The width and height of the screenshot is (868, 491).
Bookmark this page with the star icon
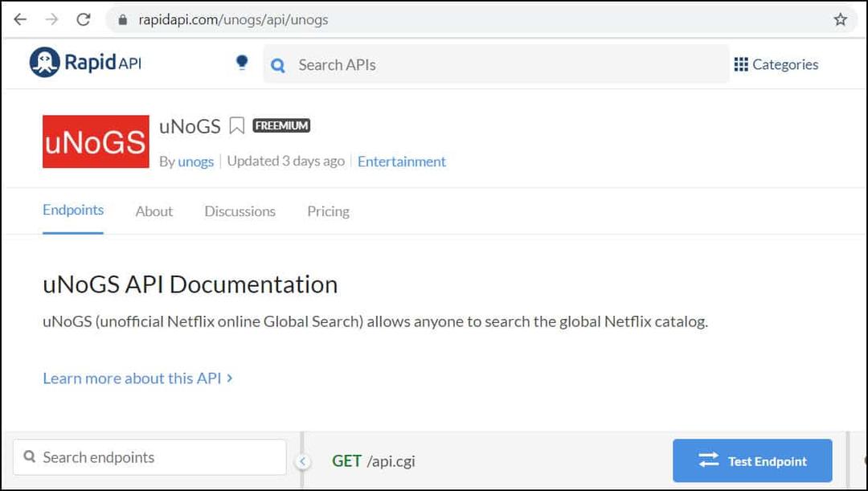coord(840,20)
